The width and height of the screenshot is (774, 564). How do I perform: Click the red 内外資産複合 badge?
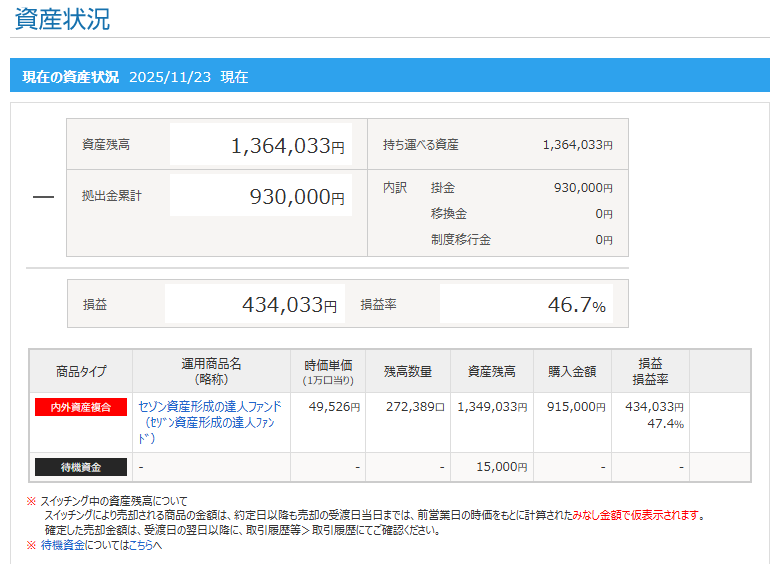(81, 407)
